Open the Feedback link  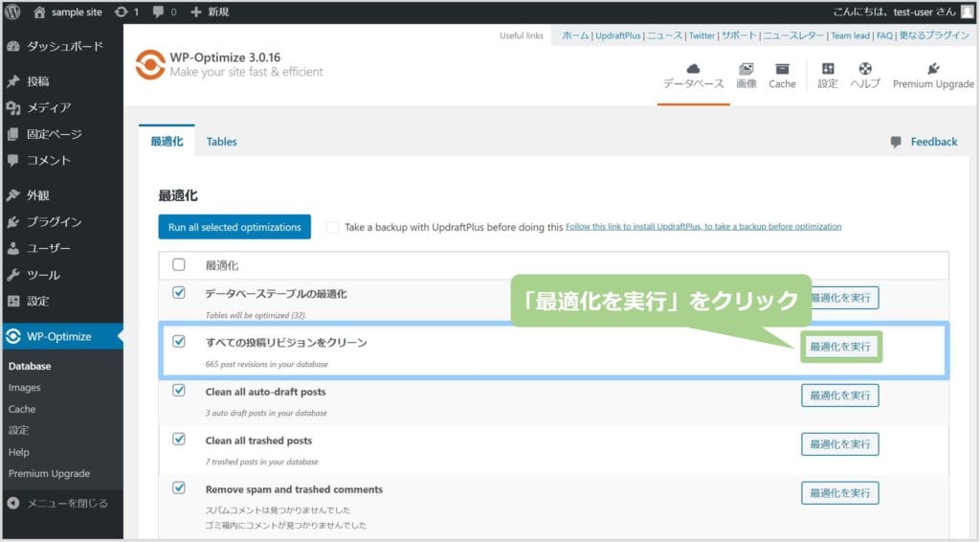[x=934, y=142]
